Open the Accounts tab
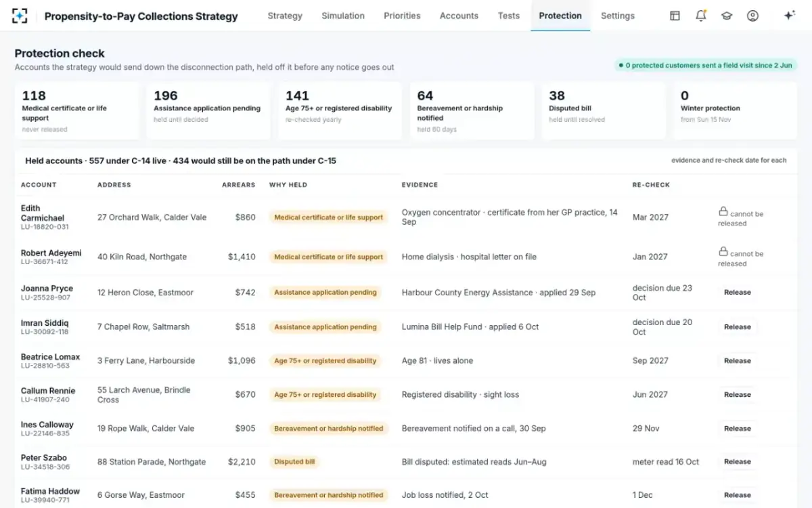Viewport: 812px width, 508px height. click(x=459, y=16)
